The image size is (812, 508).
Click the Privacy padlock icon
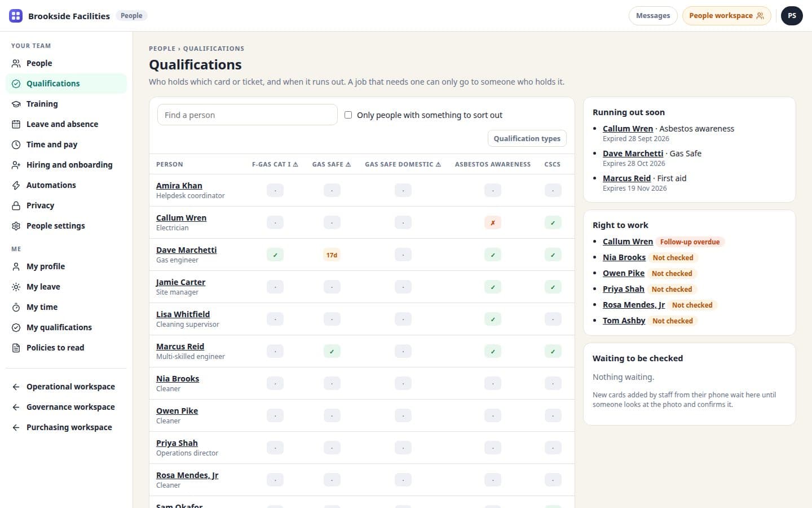[16, 205]
